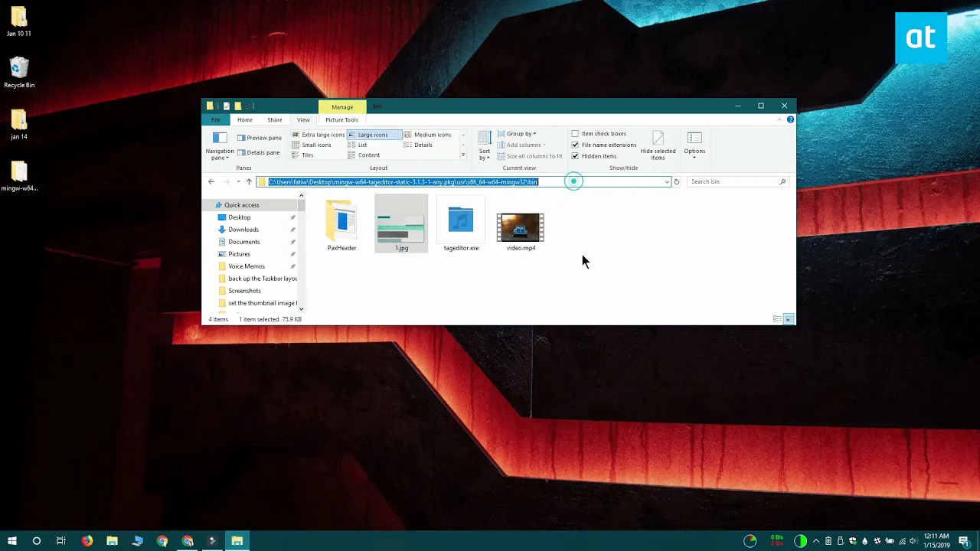Select the video.mp4 thumbnail
The width and height of the screenshot is (980, 551).
pos(521,227)
